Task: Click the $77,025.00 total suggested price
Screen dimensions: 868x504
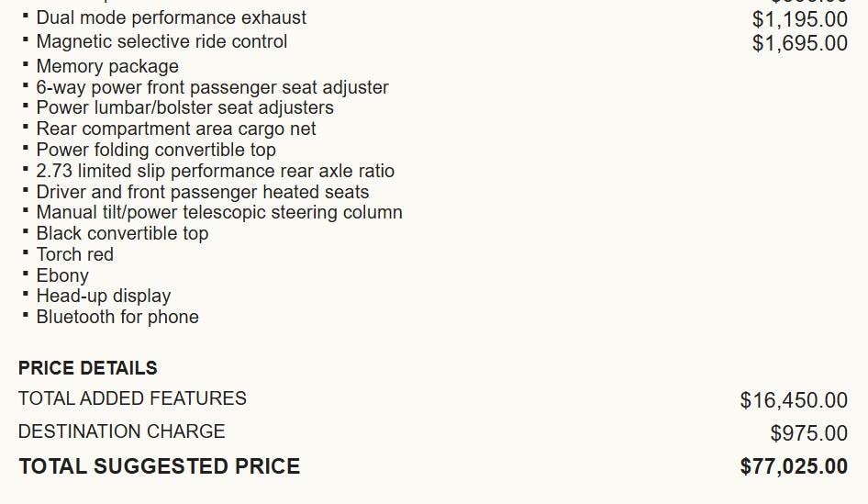Action: pos(794,466)
